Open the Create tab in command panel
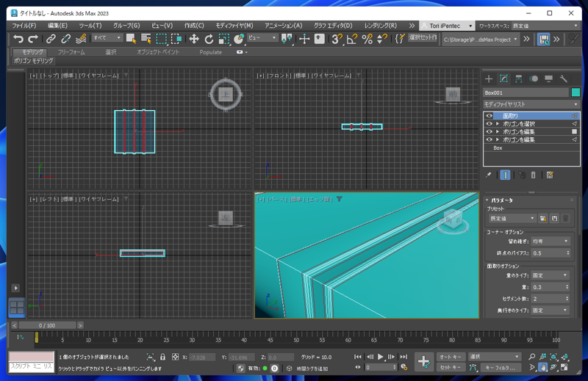The height and width of the screenshot is (381, 588). (x=489, y=79)
